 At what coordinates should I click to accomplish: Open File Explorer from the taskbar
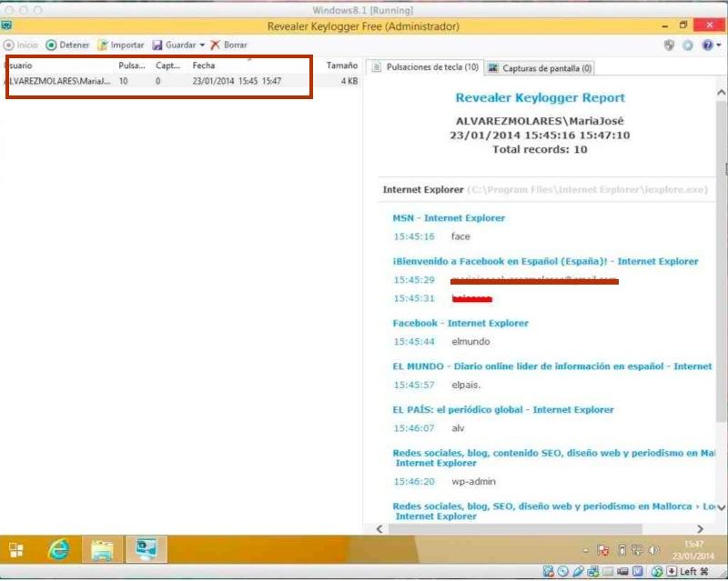point(103,549)
